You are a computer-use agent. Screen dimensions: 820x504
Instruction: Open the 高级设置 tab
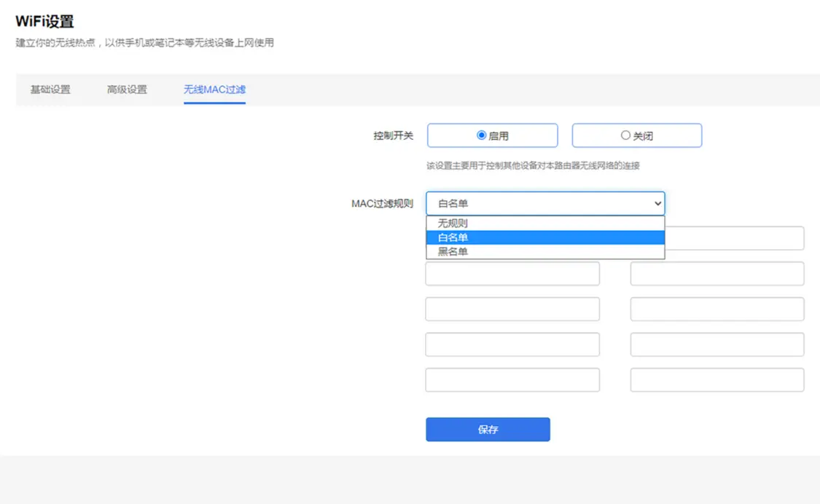[x=126, y=90]
